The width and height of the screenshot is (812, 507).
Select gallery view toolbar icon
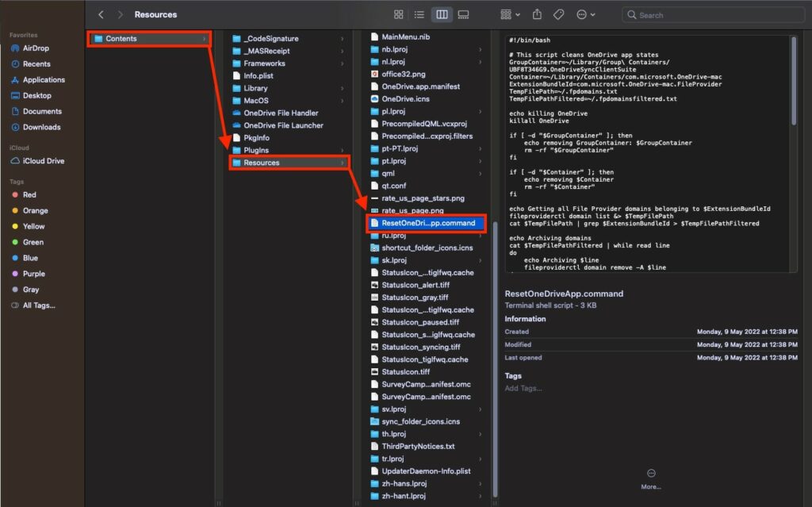(x=464, y=14)
